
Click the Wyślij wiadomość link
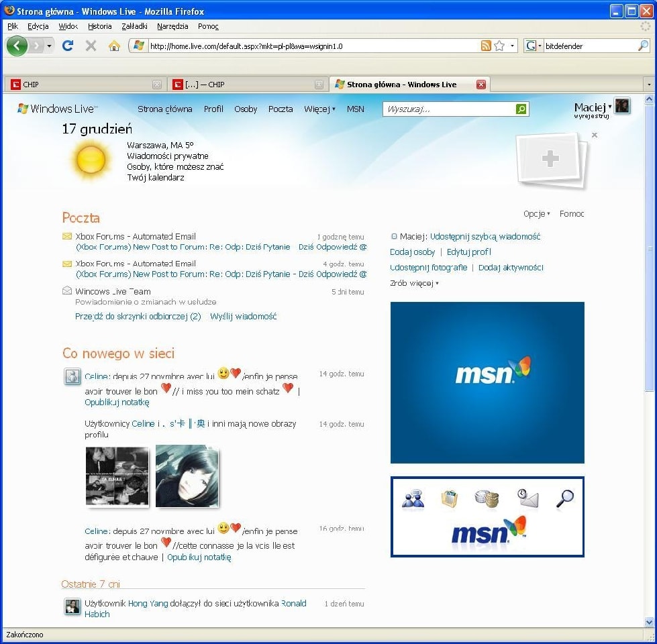click(x=243, y=317)
